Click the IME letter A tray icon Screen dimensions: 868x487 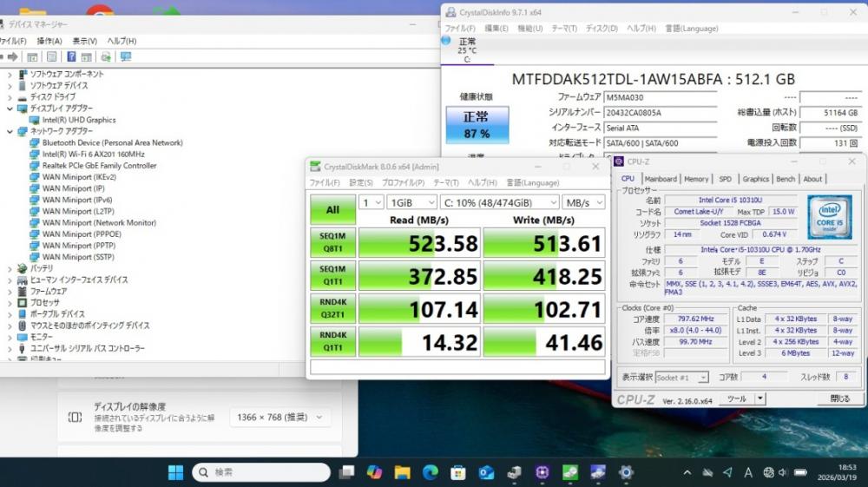(x=748, y=472)
